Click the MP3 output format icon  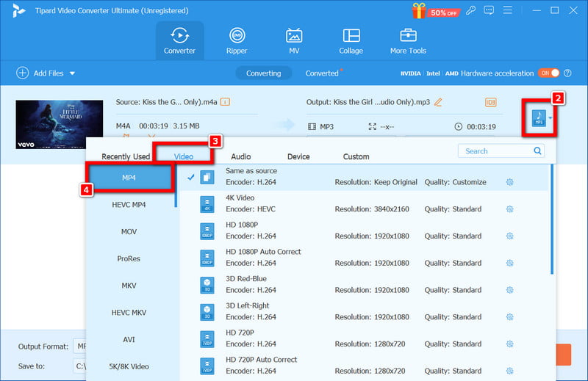539,118
